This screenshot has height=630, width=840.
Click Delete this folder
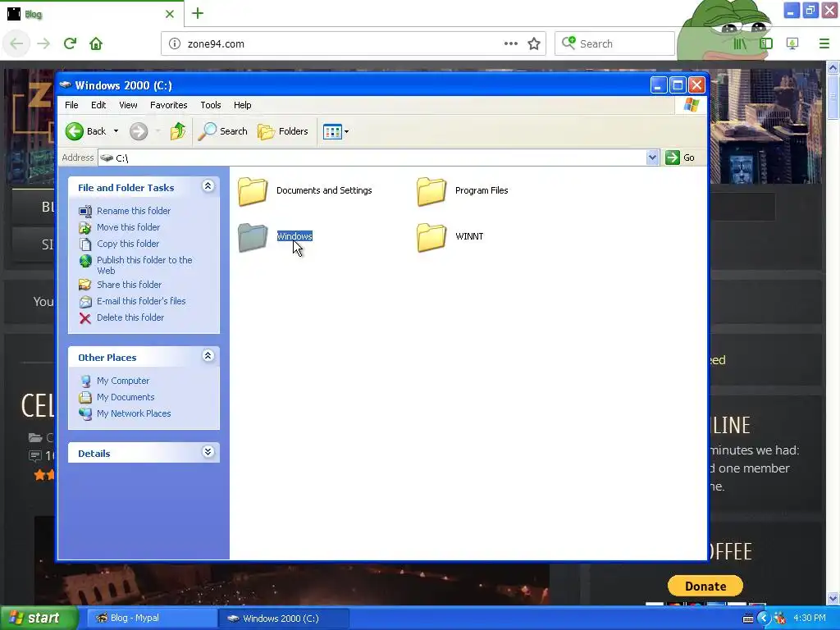pyautogui.click(x=130, y=317)
